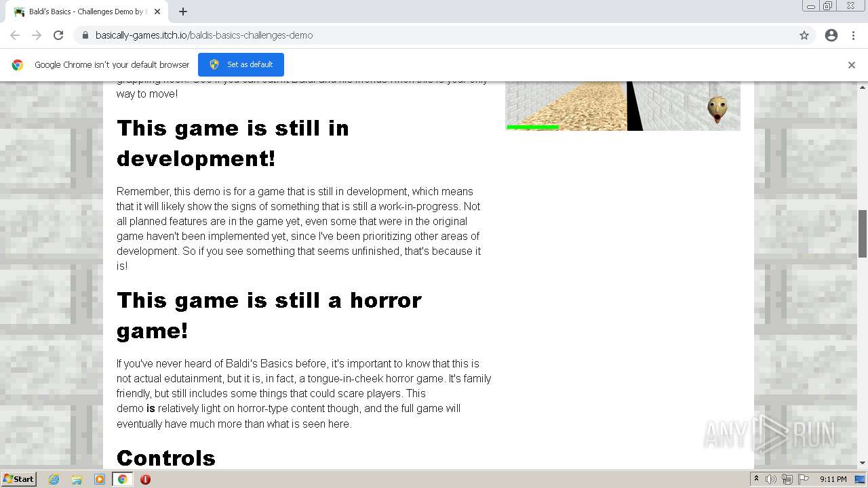Click the page vertical scrollbar thumb
Screen dimensions: 868x488
[863, 234]
